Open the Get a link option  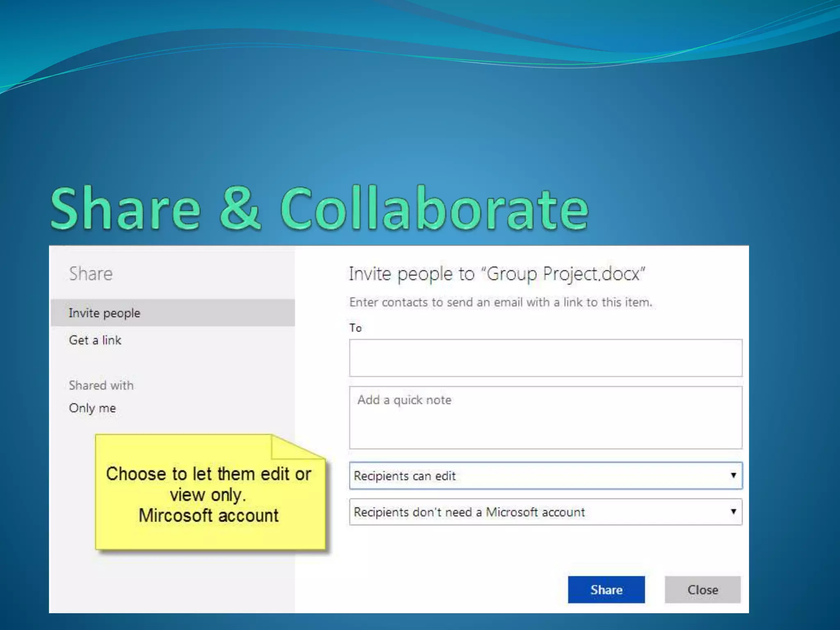coord(95,340)
